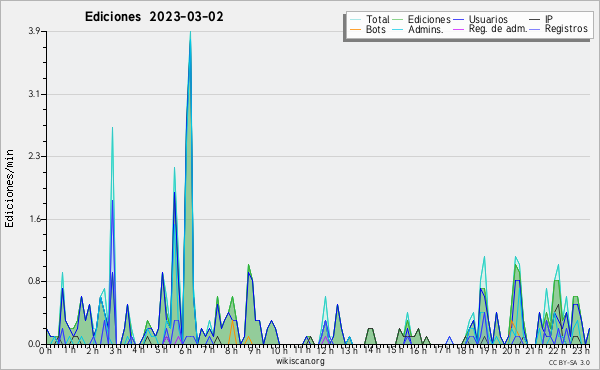Click the 3.9 y-axis value

[x=34, y=31]
